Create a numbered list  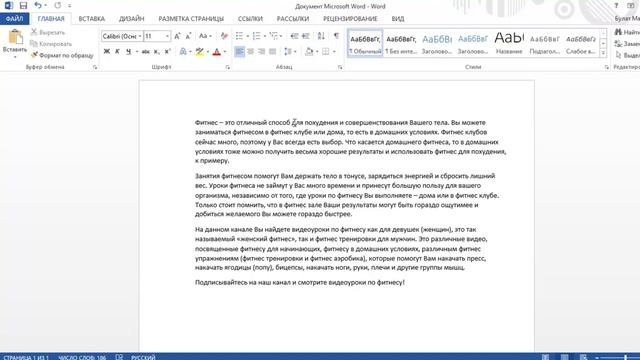(x=256, y=36)
